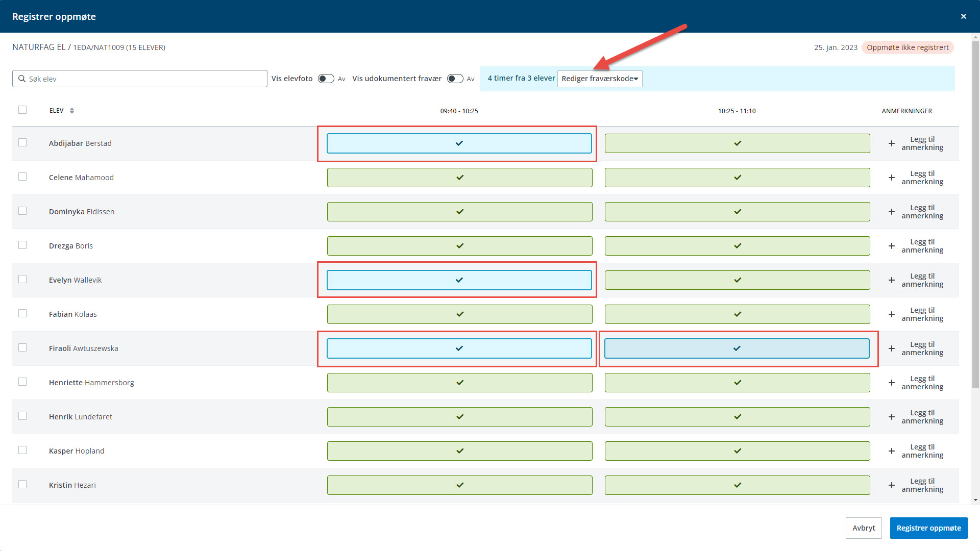The width and height of the screenshot is (980, 551).
Task: Click scrollbar down arrow
Action: pos(975,500)
